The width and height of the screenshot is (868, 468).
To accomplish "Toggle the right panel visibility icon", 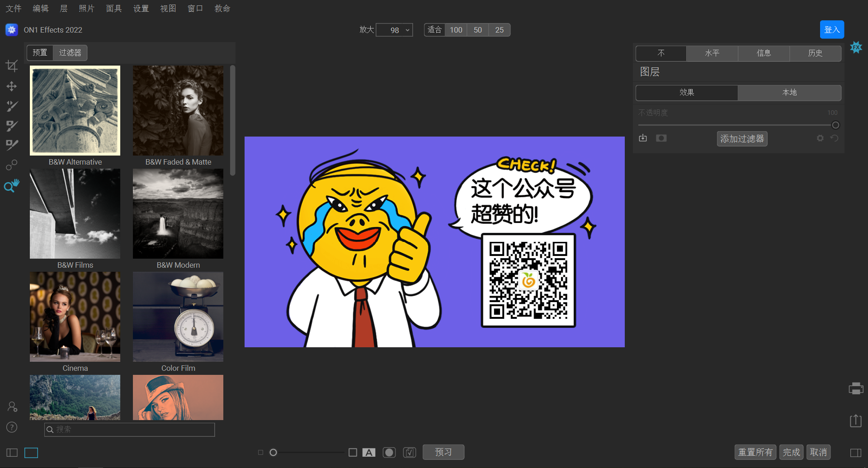I will click(856, 453).
